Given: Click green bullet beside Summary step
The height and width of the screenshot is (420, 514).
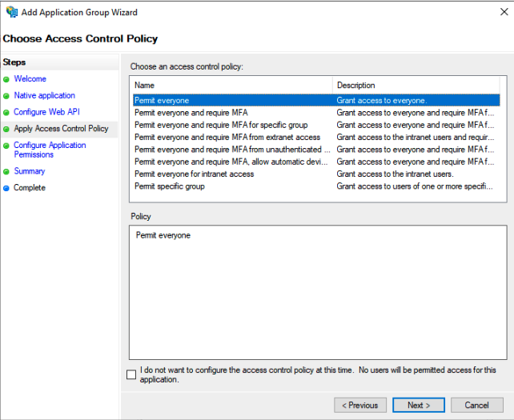Looking at the screenshot, I should tap(6, 171).
